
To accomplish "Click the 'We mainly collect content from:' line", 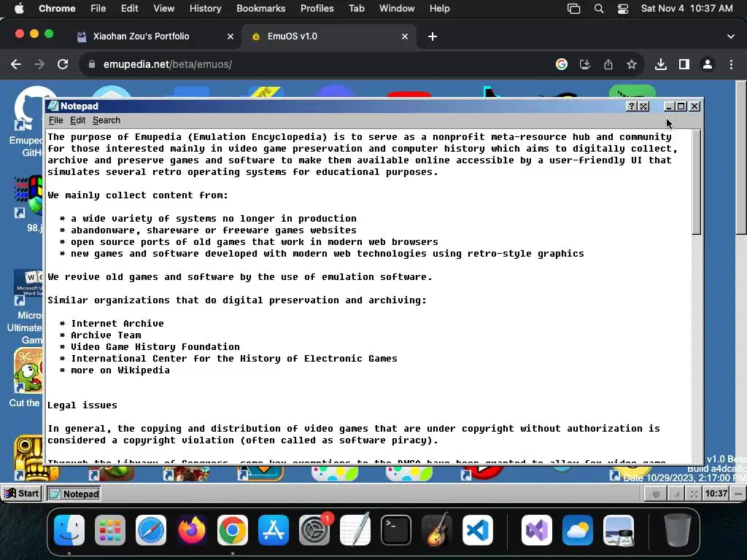I will tap(138, 195).
